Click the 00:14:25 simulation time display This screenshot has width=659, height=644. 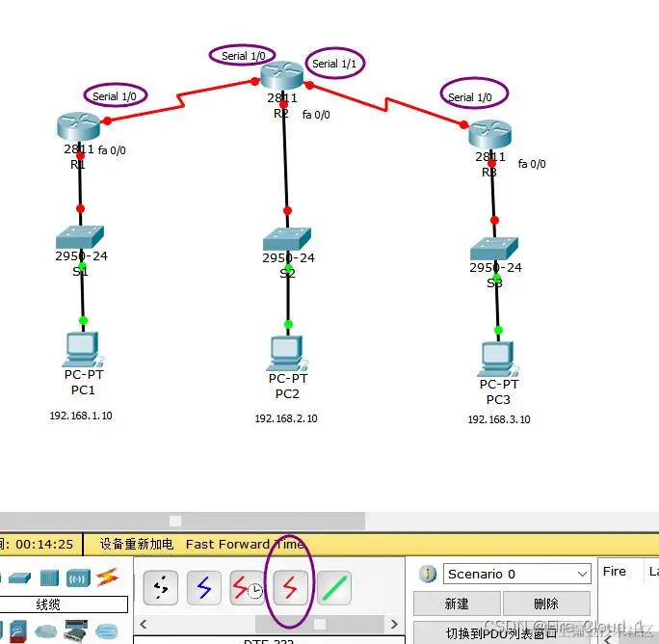tap(44, 544)
